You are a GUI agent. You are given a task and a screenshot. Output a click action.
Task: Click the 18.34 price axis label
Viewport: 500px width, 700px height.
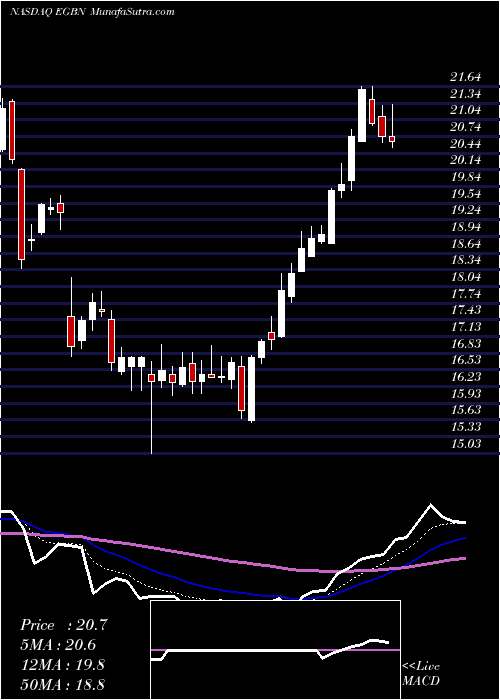point(465,260)
